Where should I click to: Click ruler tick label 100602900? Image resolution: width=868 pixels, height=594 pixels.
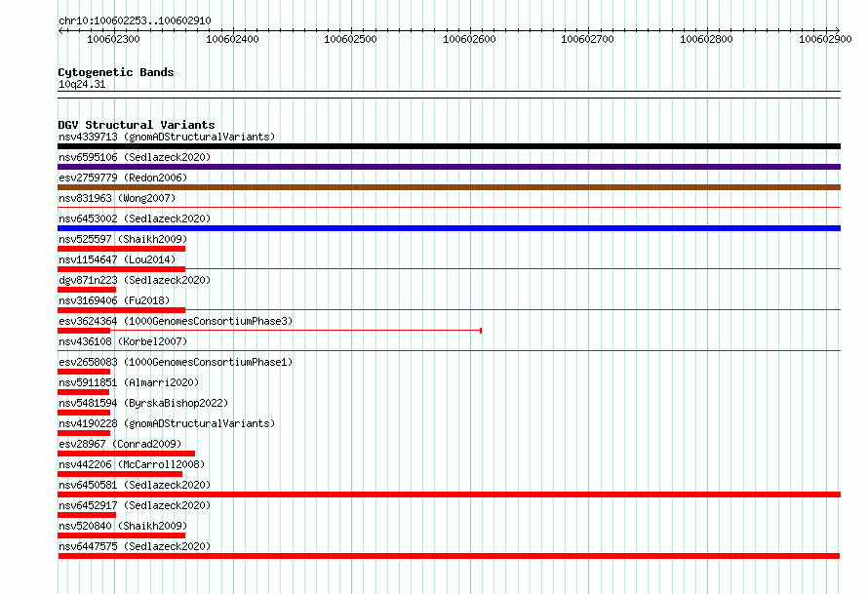click(x=825, y=39)
